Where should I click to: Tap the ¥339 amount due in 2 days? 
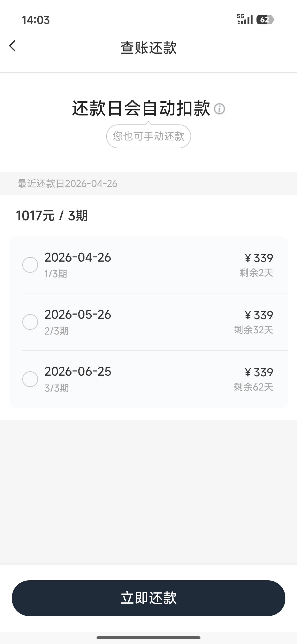pos(259,258)
